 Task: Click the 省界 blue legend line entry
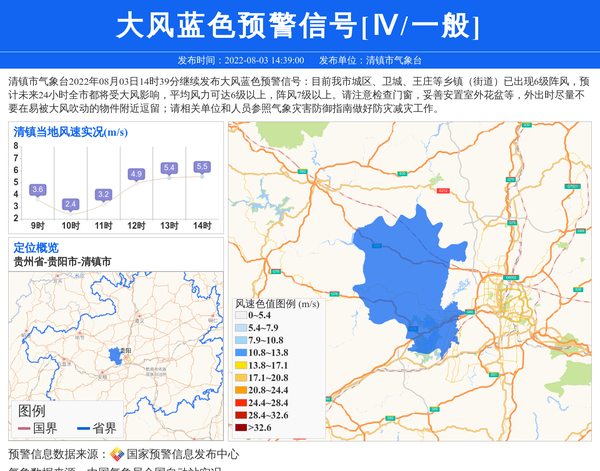click(97, 428)
